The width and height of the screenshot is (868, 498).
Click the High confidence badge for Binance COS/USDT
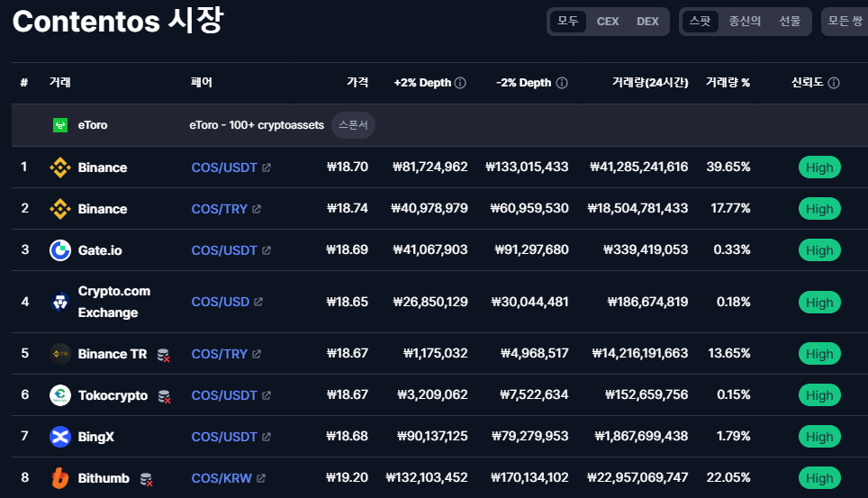click(818, 168)
